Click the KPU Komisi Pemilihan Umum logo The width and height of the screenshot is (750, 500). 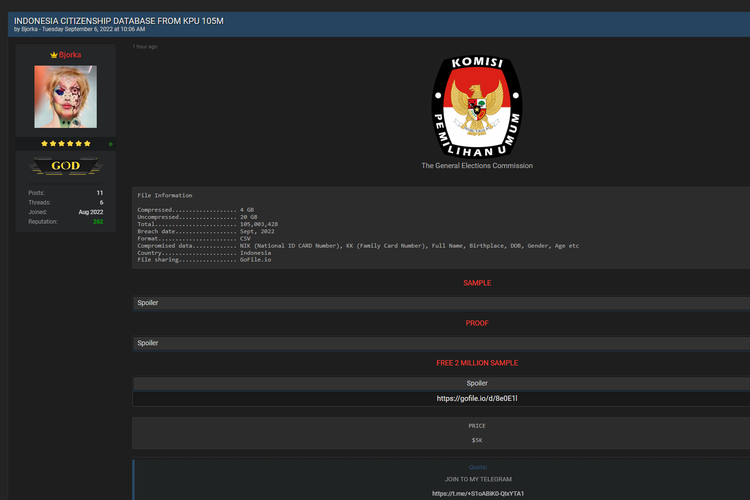click(x=477, y=107)
